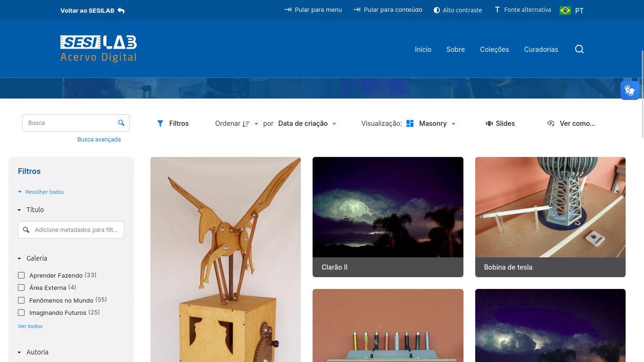This screenshot has height=362, width=644.
Task: Click the Clarão II title caption
Action: tap(334, 267)
